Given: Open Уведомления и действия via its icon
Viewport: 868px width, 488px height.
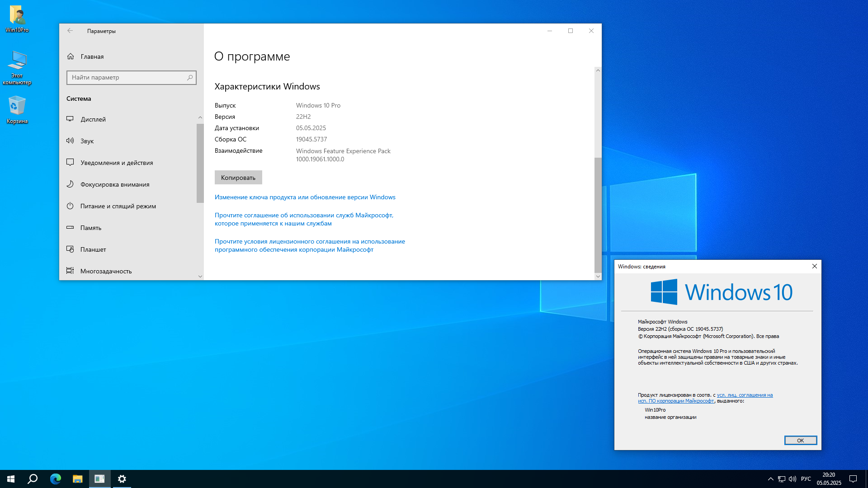Looking at the screenshot, I should [x=70, y=162].
